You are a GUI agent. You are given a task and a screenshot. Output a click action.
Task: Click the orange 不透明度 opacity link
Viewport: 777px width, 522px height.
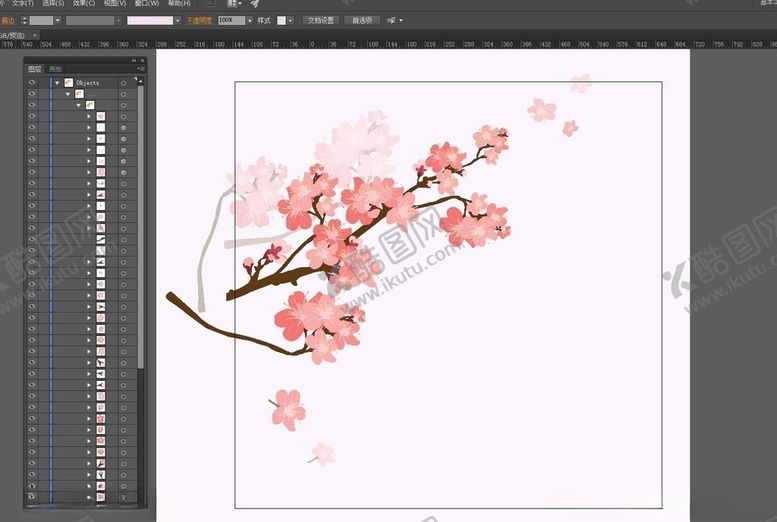click(199, 20)
